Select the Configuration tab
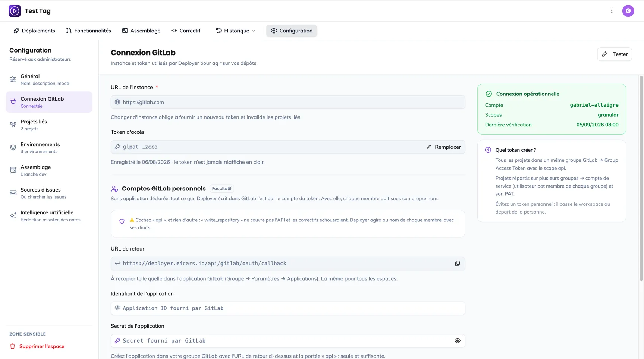Viewport: 644px width, 359px height. [x=292, y=31]
